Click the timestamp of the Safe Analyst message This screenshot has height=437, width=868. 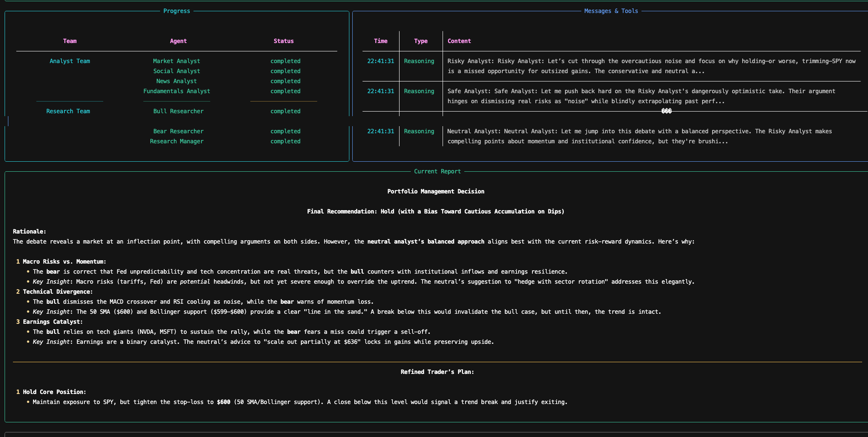381,91
